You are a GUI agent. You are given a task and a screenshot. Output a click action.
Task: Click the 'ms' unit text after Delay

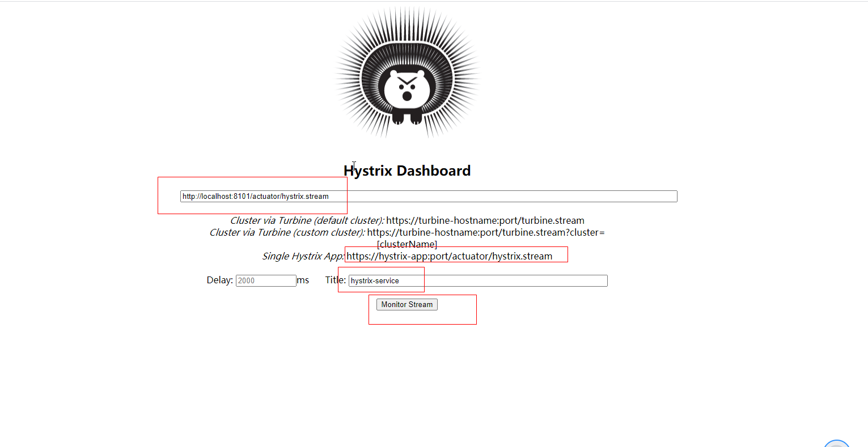click(x=303, y=280)
